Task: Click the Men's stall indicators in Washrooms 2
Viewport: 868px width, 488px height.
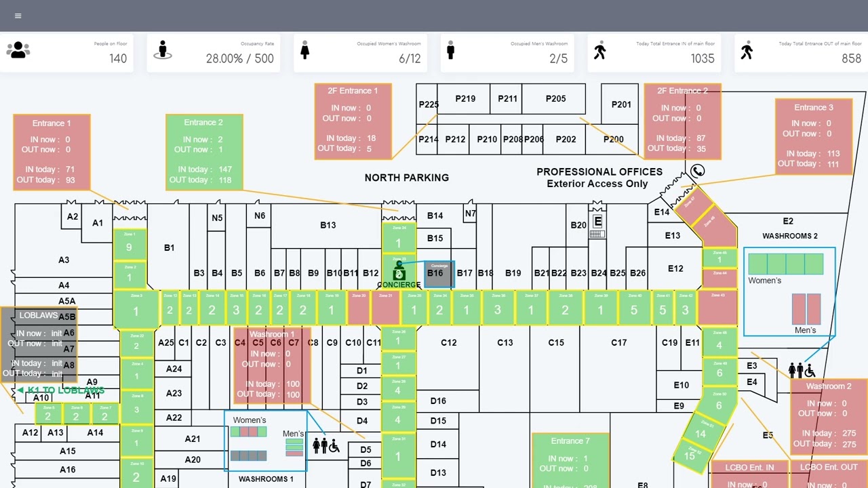Action: [x=806, y=309]
